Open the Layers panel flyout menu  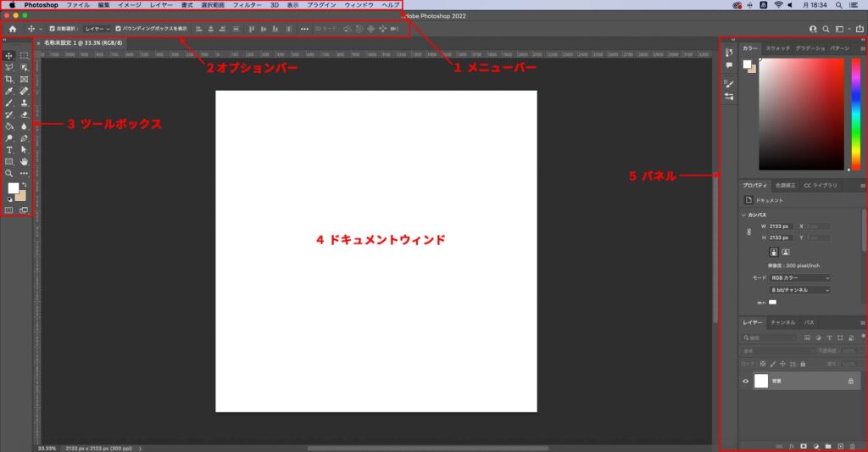tap(862, 322)
